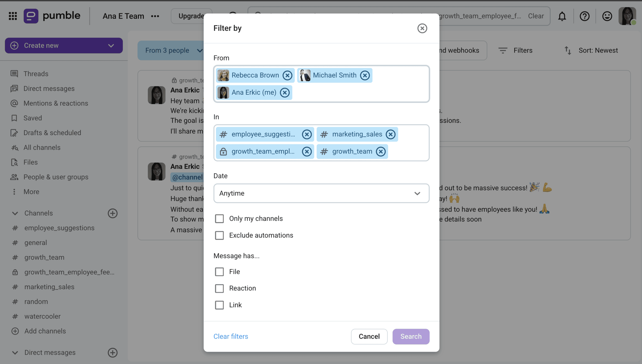Open Mentions & reactions in the sidebar
This screenshot has height=364, width=642.
56,103
